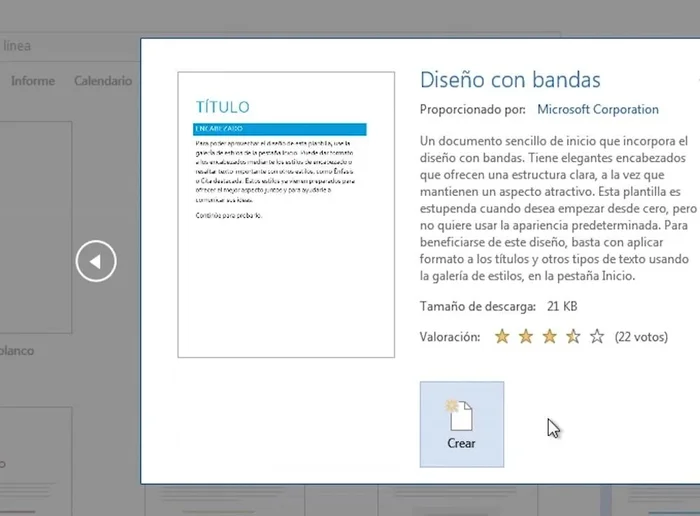Go to previous template with left arrow
Screen dimensions: 700x516
96,261
